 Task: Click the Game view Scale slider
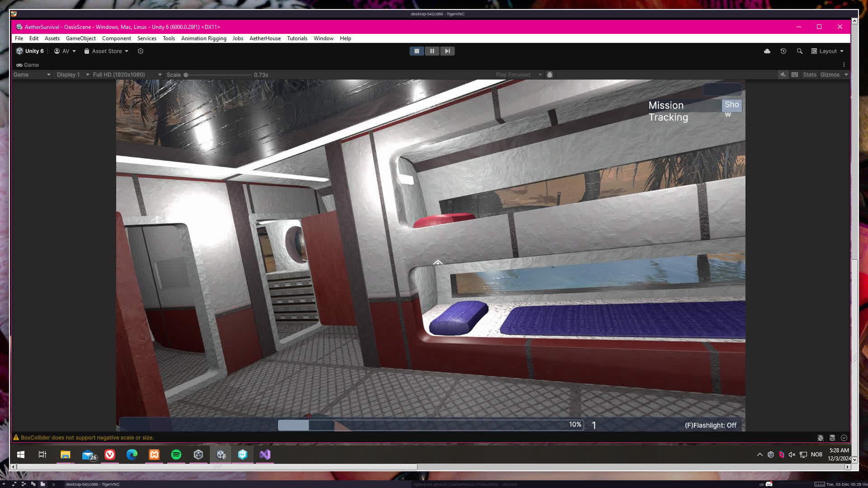coord(217,75)
